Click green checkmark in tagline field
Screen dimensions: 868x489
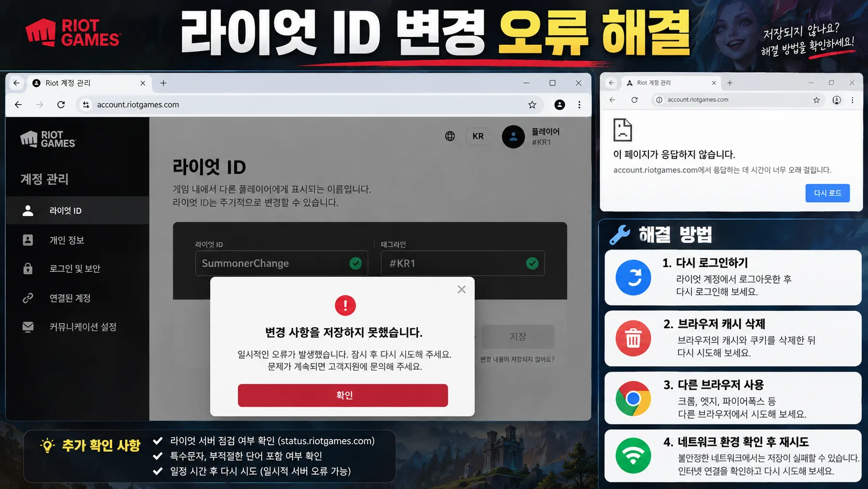click(532, 263)
